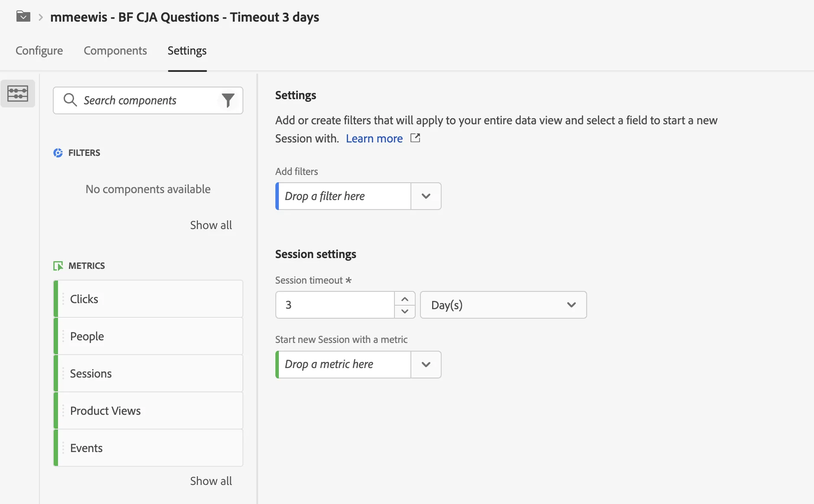This screenshot has width=814, height=504.
Task: Grab the drag handle on People metric
Action: click(63, 336)
